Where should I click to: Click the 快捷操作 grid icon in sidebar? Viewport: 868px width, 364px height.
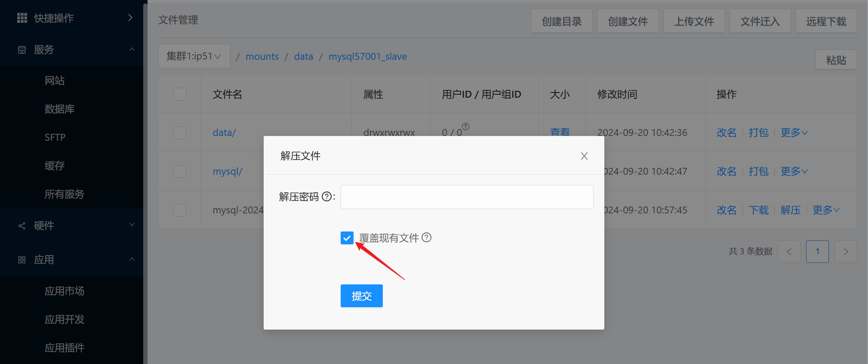pyautogui.click(x=22, y=18)
